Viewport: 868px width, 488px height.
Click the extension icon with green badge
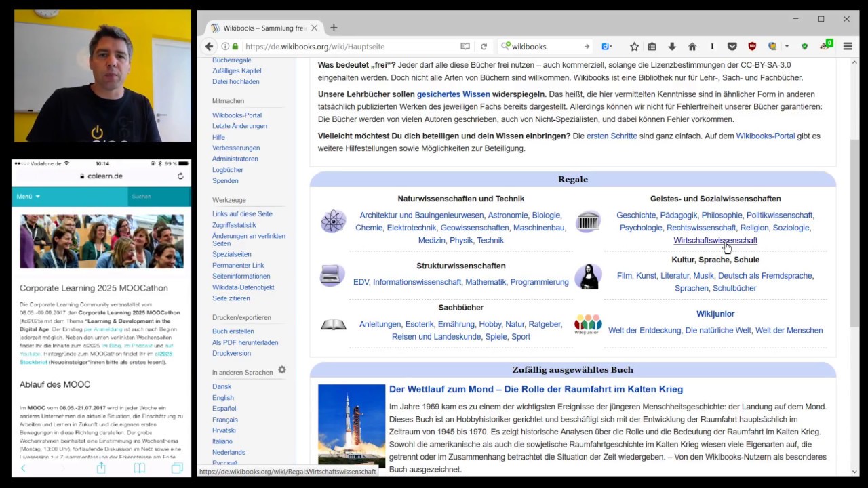click(x=826, y=45)
